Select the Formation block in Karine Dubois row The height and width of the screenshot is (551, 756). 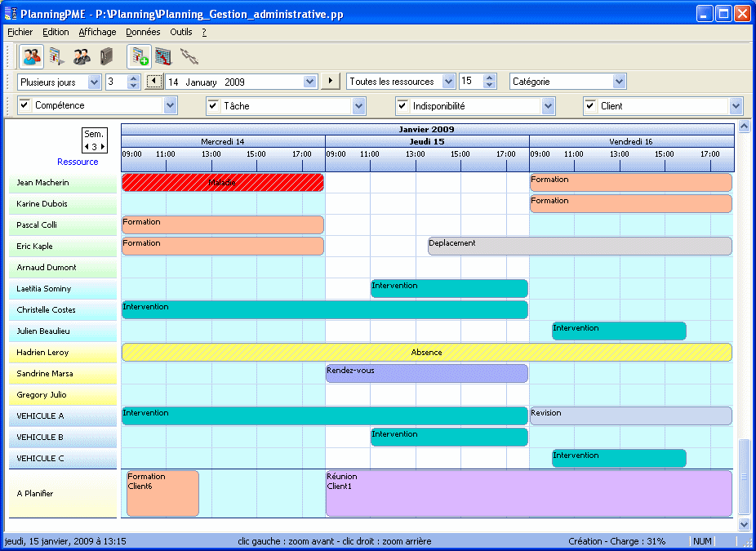tap(631, 203)
